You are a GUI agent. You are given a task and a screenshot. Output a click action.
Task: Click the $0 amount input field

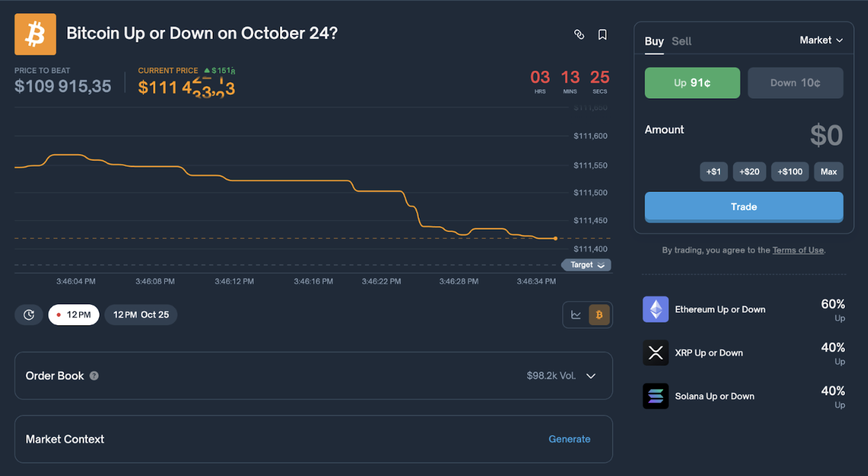[x=825, y=136]
